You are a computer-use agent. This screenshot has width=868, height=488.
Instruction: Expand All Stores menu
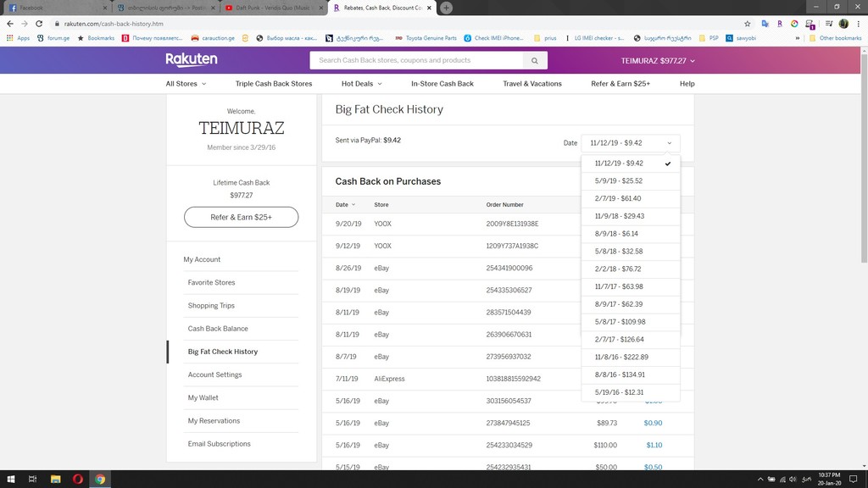(186, 84)
